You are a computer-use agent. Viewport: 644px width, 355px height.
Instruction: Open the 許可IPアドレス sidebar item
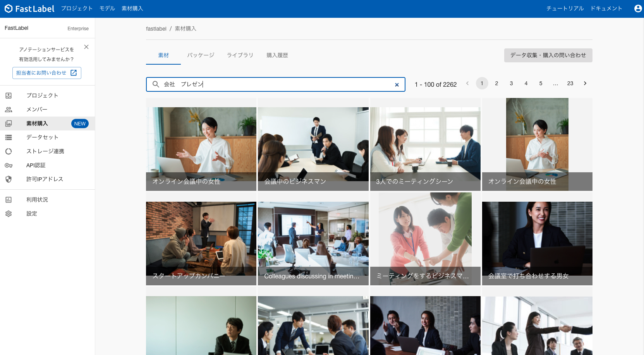pos(47,179)
